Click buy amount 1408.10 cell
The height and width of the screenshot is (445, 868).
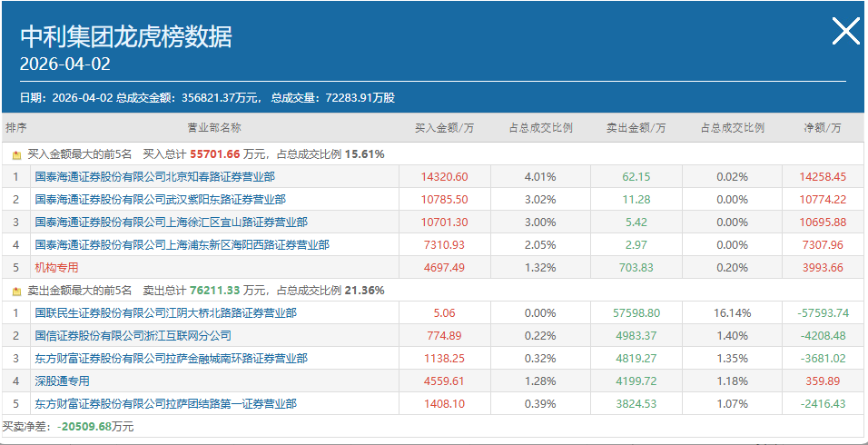tap(445, 404)
